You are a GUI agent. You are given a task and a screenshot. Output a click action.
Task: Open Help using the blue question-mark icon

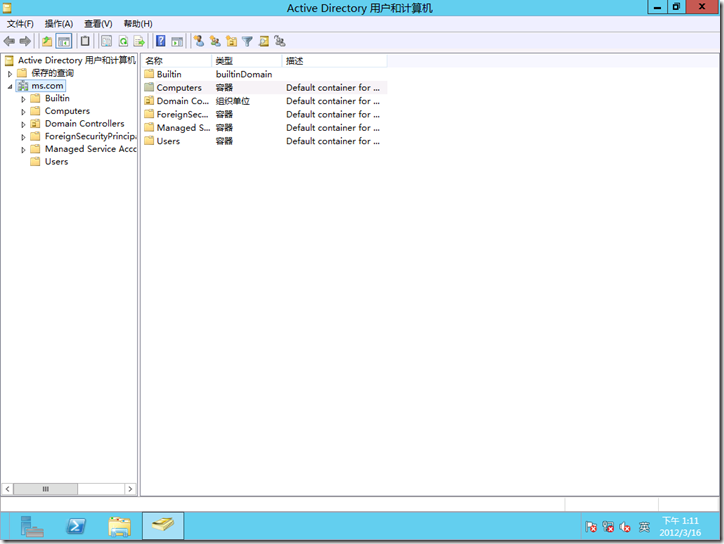click(160, 42)
